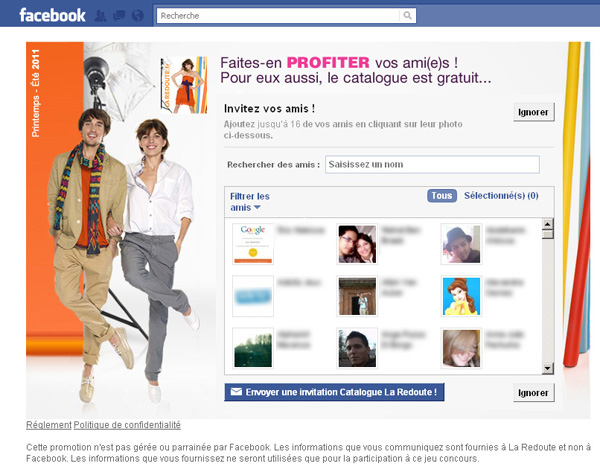This screenshot has width=600, height=475.
Task: Open Facebook friend requests icon
Action: click(100, 16)
